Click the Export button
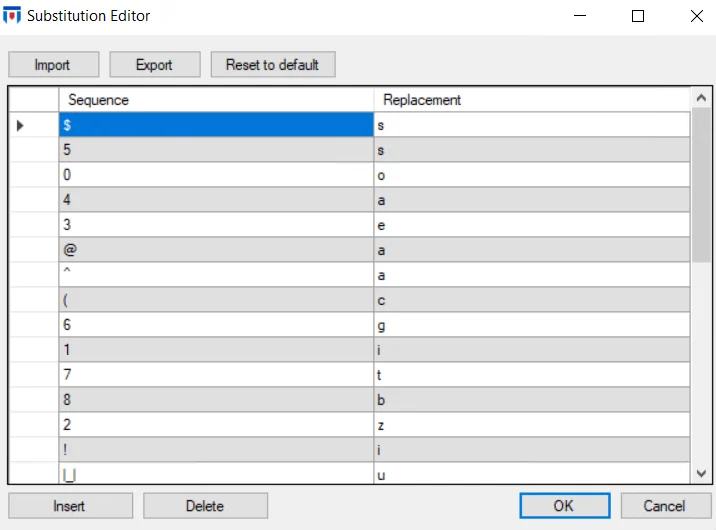This screenshot has height=530, width=716. click(x=155, y=64)
